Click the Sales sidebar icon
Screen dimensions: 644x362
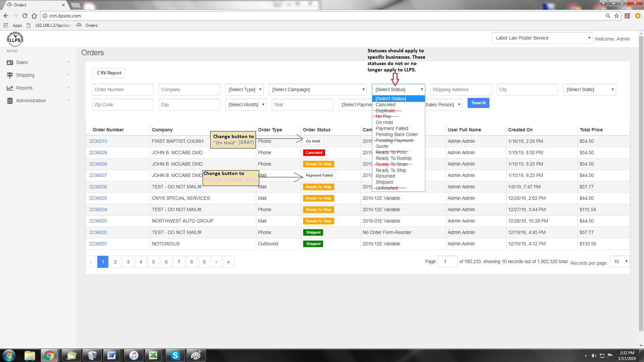(x=10, y=63)
